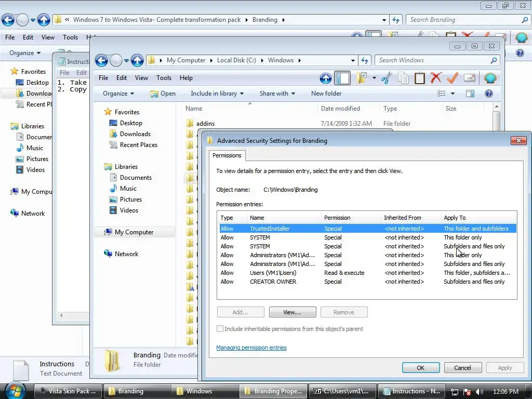532x399 pixels.
Task: Open File menu in Windows window
Action: [x=103, y=78]
